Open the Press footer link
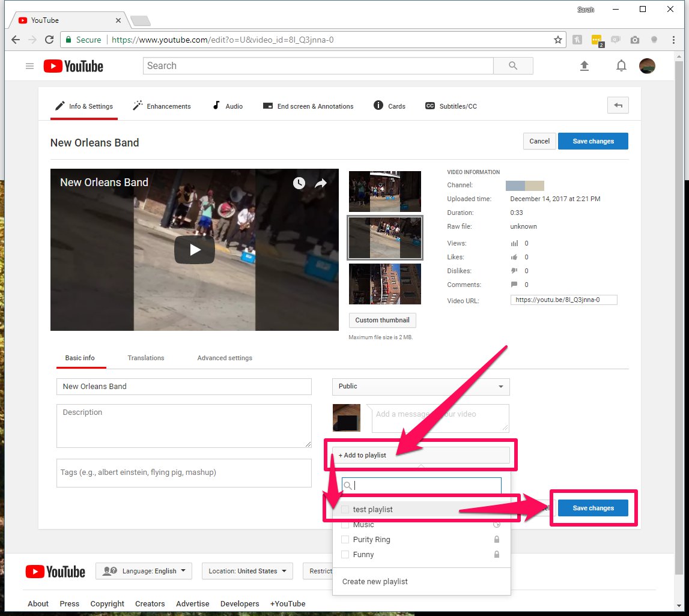 click(70, 604)
